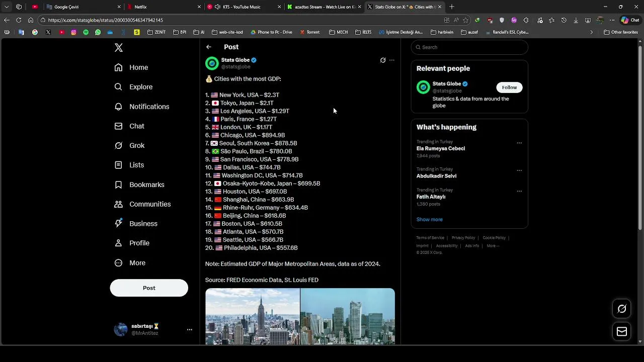Follow Stats Globe
The height and width of the screenshot is (362, 644).
point(509,87)
